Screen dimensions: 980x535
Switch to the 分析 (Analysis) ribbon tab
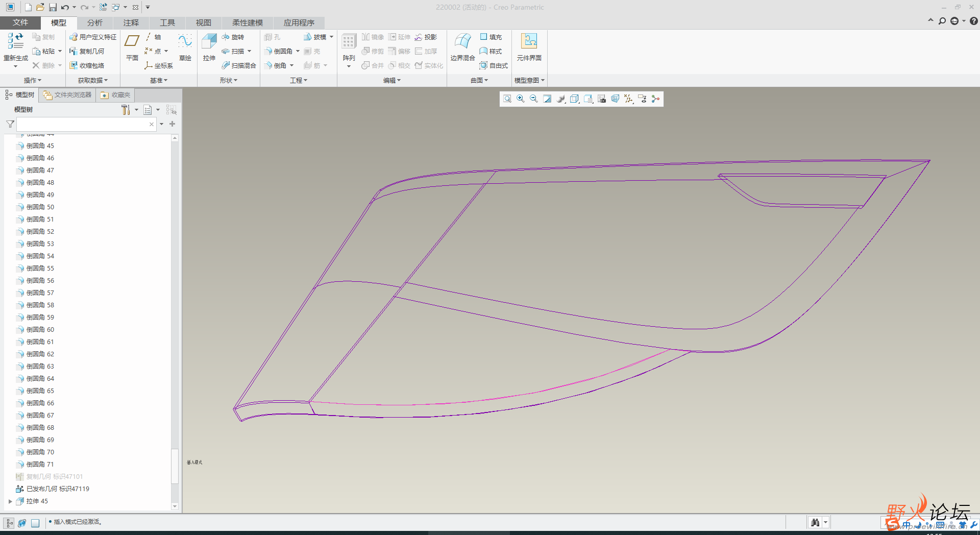[x=94, y=22]
